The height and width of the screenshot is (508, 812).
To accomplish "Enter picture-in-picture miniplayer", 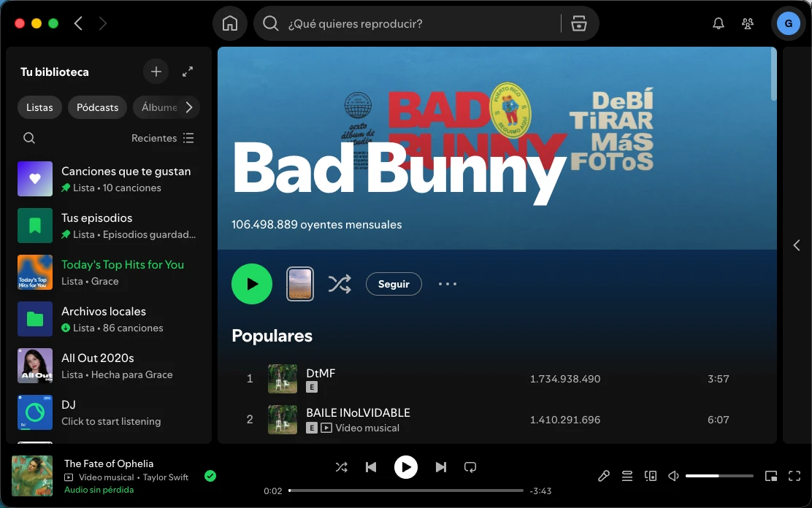I will 771,476.
